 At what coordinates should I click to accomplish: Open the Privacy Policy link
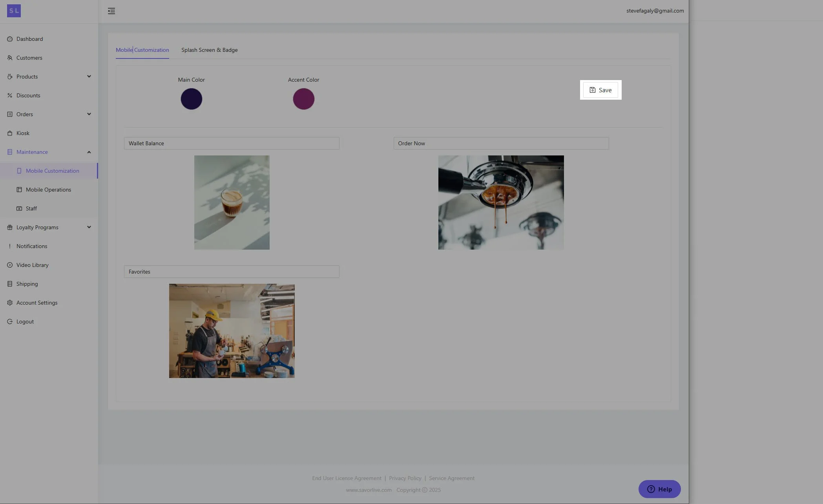[x=405, y=478]
